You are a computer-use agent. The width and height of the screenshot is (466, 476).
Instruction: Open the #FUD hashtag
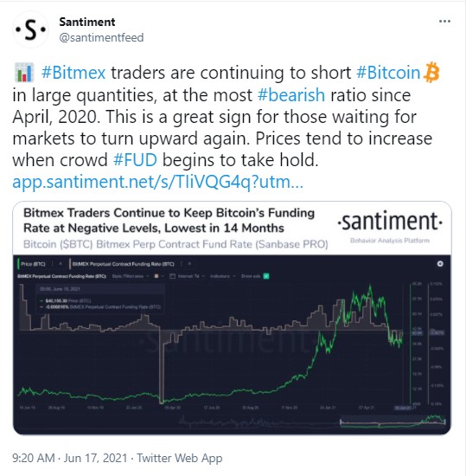click(x=135, y=160)
